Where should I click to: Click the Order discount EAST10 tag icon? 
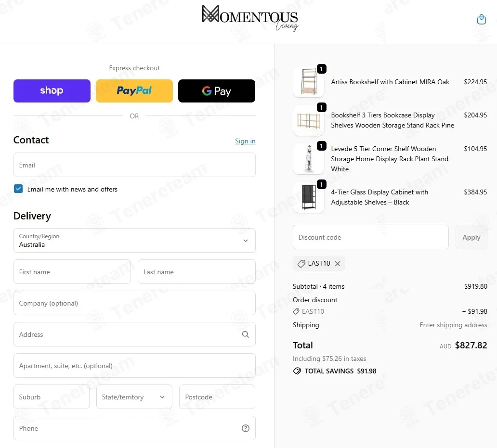click(296, 311)
